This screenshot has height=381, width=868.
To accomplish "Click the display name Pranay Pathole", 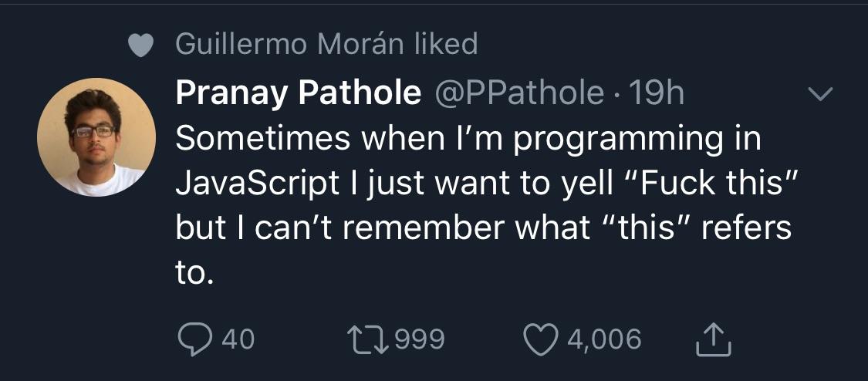I will (299, 93).
